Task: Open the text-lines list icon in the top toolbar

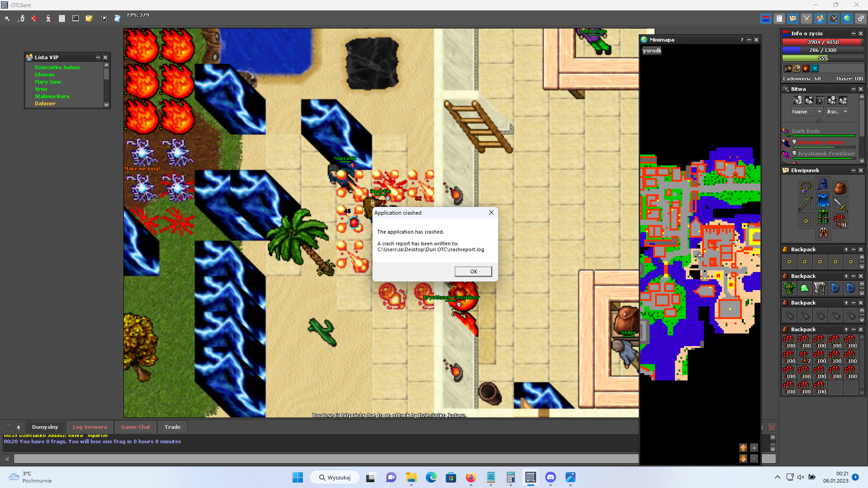Action: (x=62, y=19)
